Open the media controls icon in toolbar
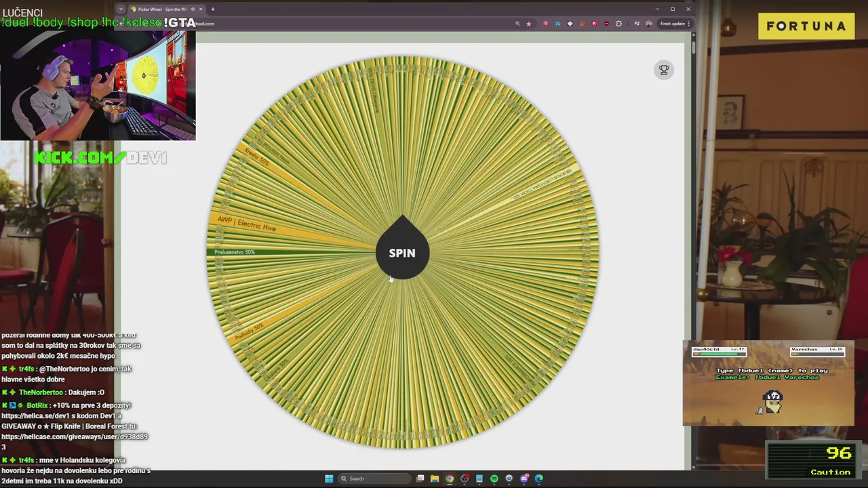Screen dimensions: 868x488 click(x=637, y=24)
